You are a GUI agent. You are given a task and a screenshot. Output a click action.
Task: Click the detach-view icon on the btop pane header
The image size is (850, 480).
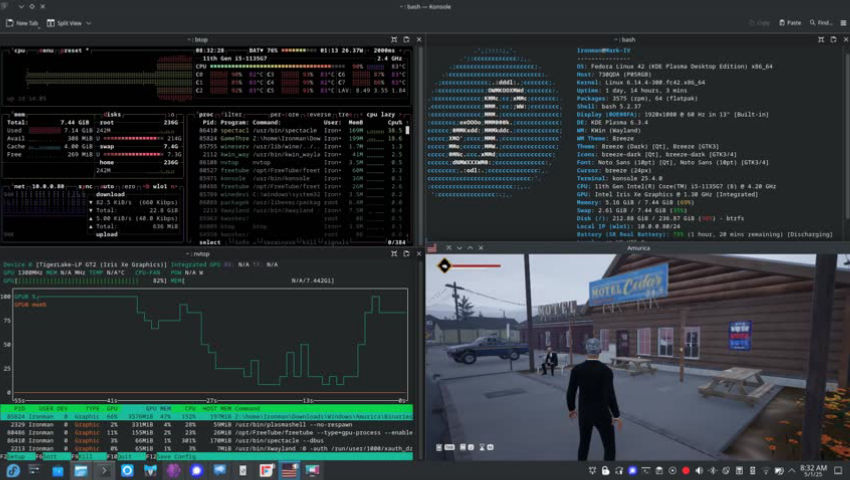[406, 40]
